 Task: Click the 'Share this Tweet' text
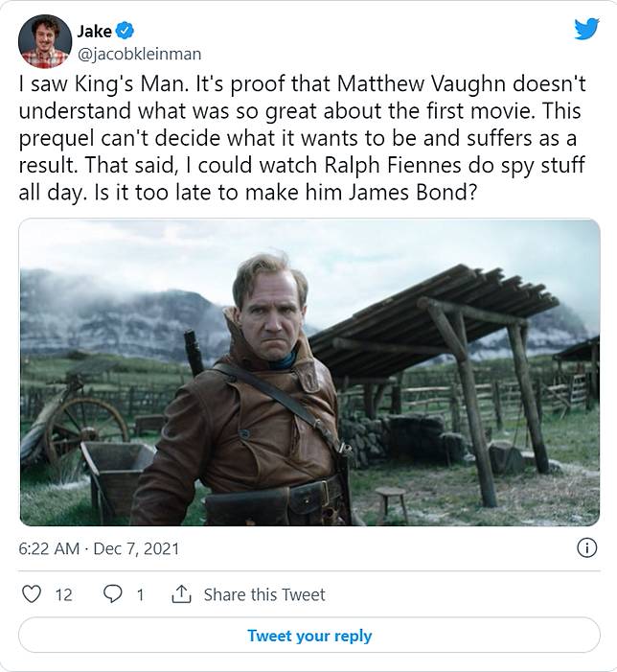coord(263,594)
